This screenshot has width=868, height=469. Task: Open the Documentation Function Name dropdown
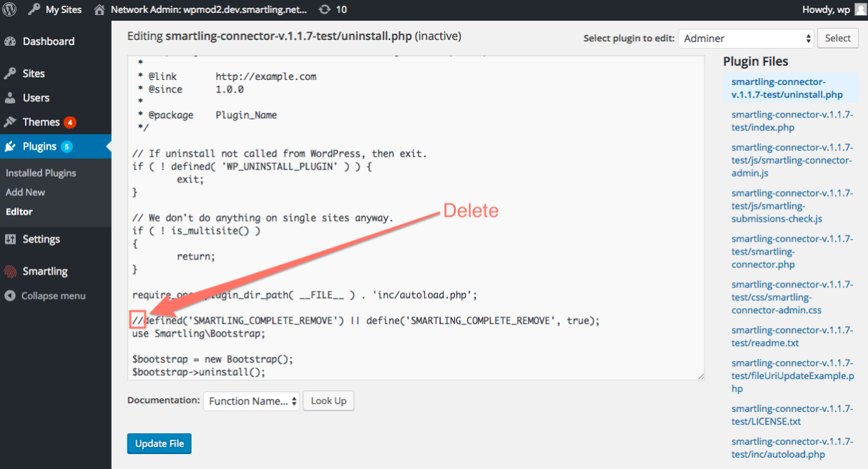coord(251,400)
